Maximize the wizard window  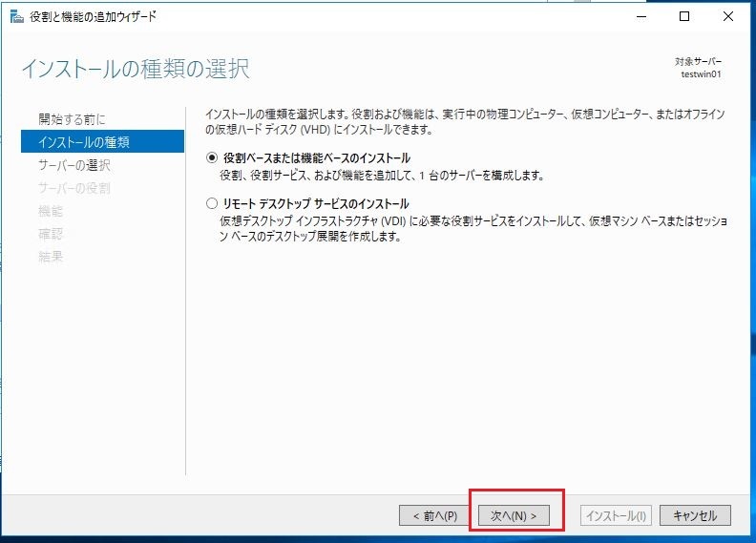coord(684,17)
